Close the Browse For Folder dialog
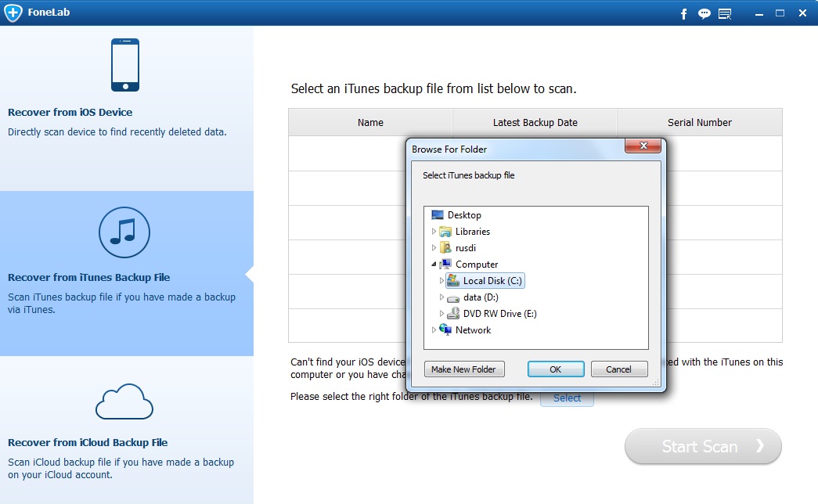This screenshot has width=818, height=504. click(643, 146)
